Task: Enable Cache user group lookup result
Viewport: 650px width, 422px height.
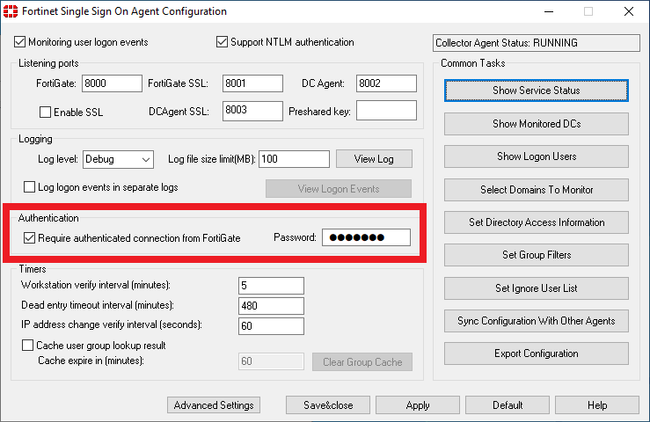Action: [27, 345]
